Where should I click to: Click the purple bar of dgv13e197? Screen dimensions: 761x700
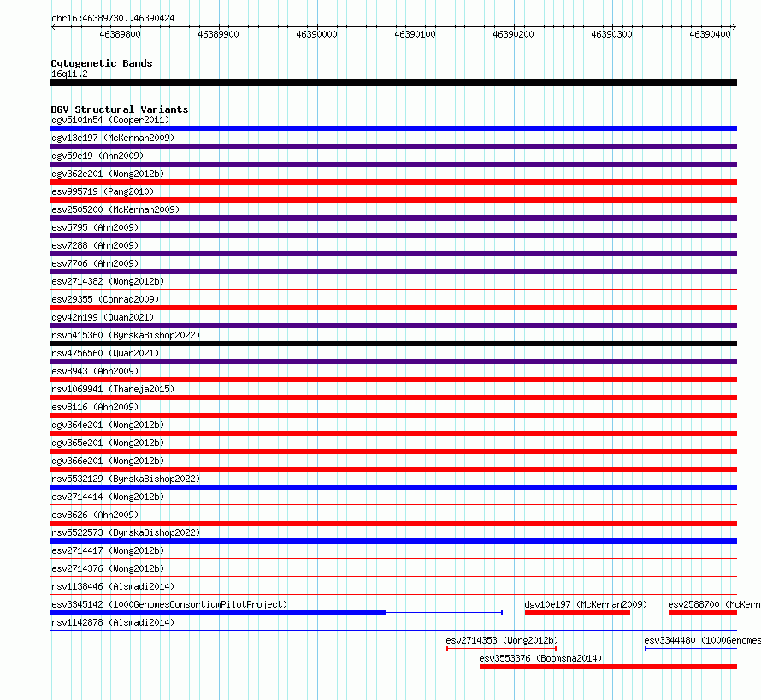click(393, 146)
